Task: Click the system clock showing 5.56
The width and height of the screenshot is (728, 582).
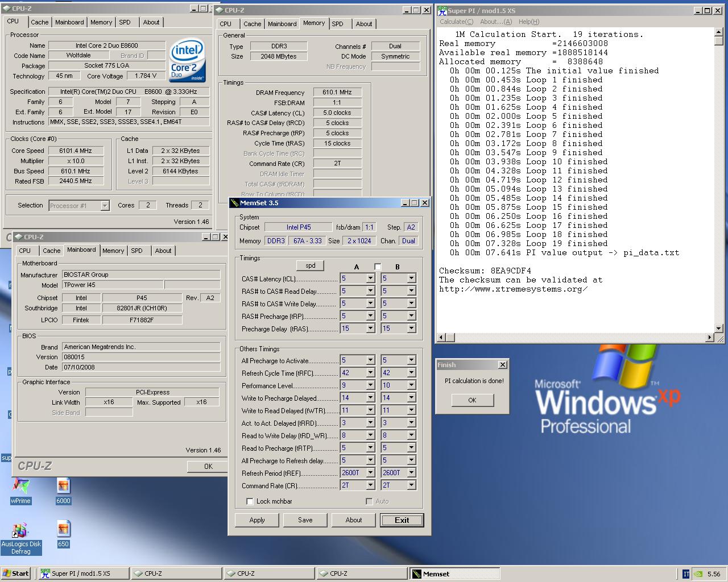Action: [x=714, y=574]
